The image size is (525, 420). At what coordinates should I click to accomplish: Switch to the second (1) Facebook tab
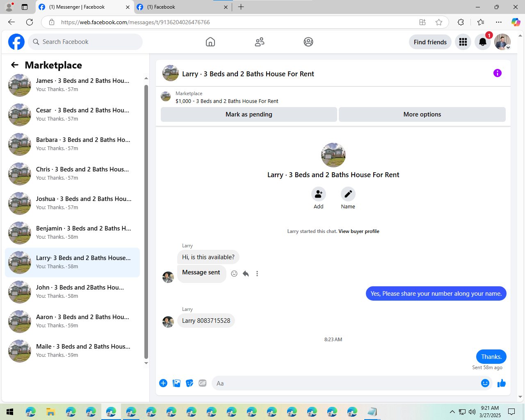click(x=183, y=7)
